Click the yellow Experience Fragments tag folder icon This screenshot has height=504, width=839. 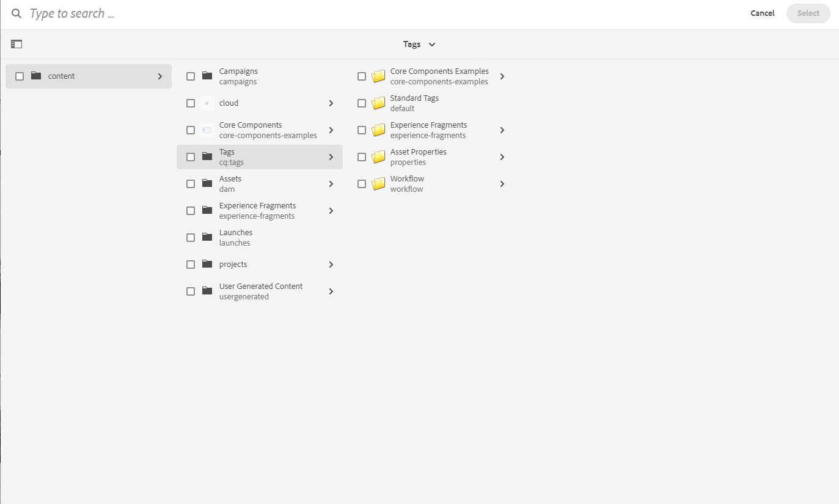tap(379, 130)
